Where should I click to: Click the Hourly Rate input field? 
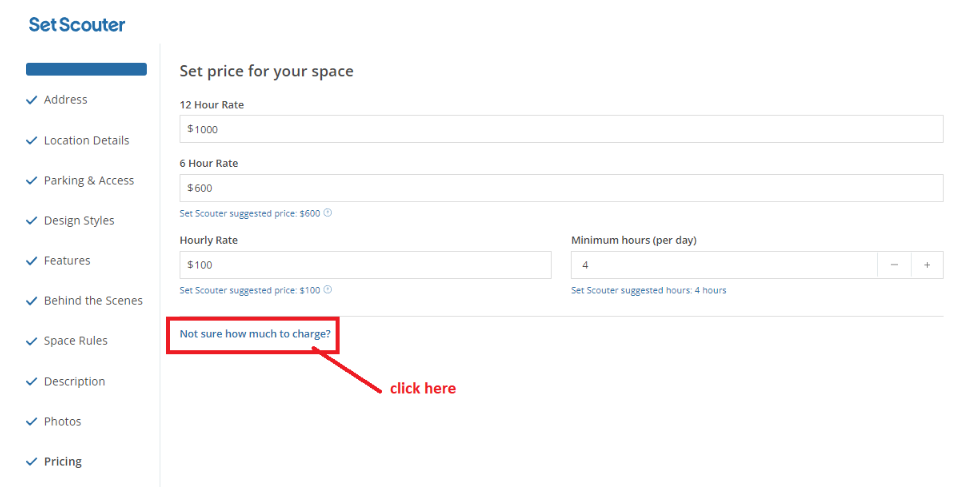click(x=365, y=265)
